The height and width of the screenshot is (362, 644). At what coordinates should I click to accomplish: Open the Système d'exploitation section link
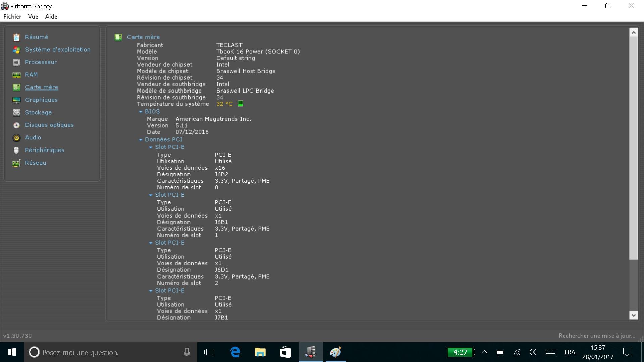[57, 50]
